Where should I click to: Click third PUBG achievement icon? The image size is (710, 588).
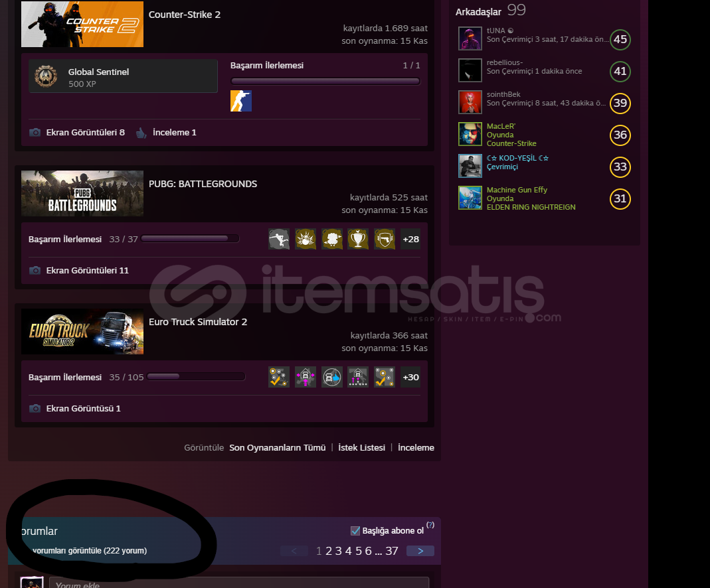click(332, 240)
